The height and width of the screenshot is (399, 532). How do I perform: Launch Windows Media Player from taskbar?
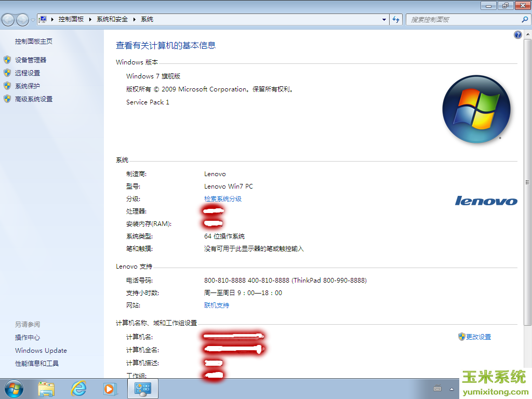click(110, 389)
